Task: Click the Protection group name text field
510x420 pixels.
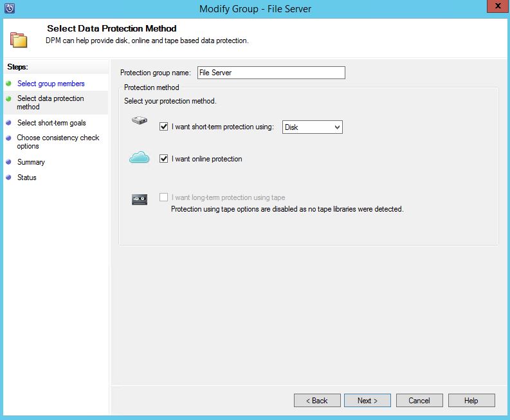Action: coord(271,73)
